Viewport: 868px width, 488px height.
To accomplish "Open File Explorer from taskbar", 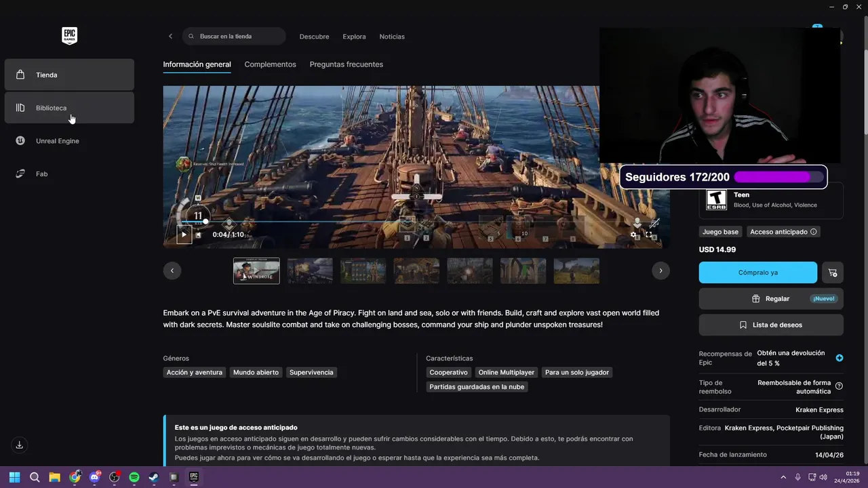I will (54, 477).
